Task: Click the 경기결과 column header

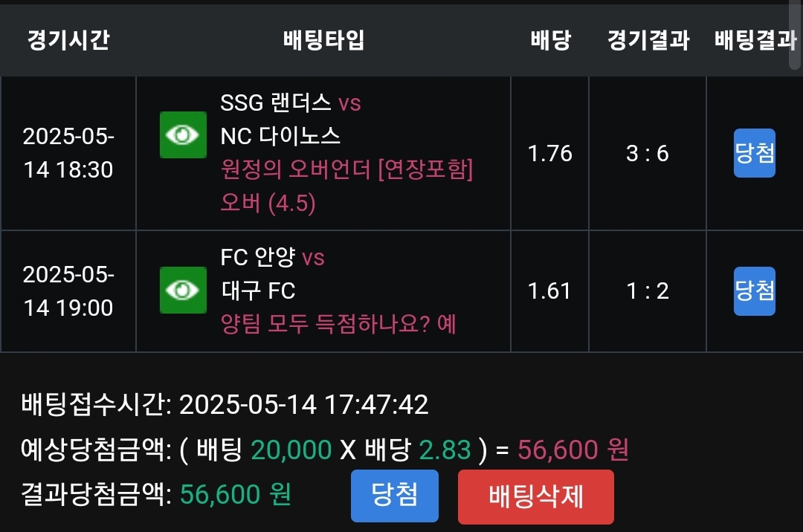Action: click(x=648, y=40)
